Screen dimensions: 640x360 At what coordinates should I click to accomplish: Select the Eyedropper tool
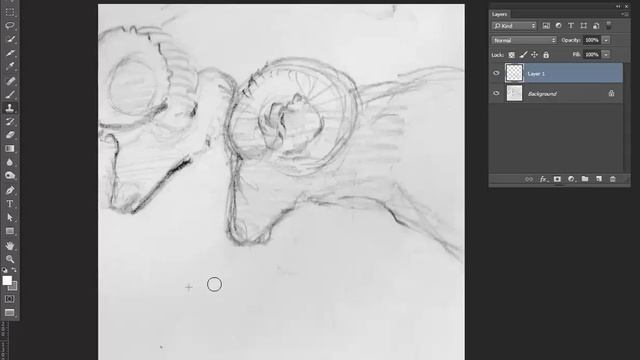click(x=10, y=67)
